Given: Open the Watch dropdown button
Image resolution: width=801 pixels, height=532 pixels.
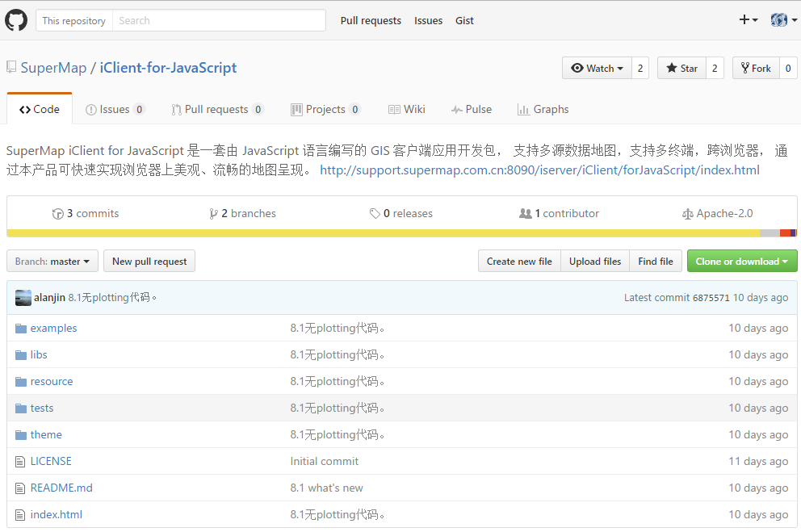Looking at the screenshot, I should click(x=598, y=68).
